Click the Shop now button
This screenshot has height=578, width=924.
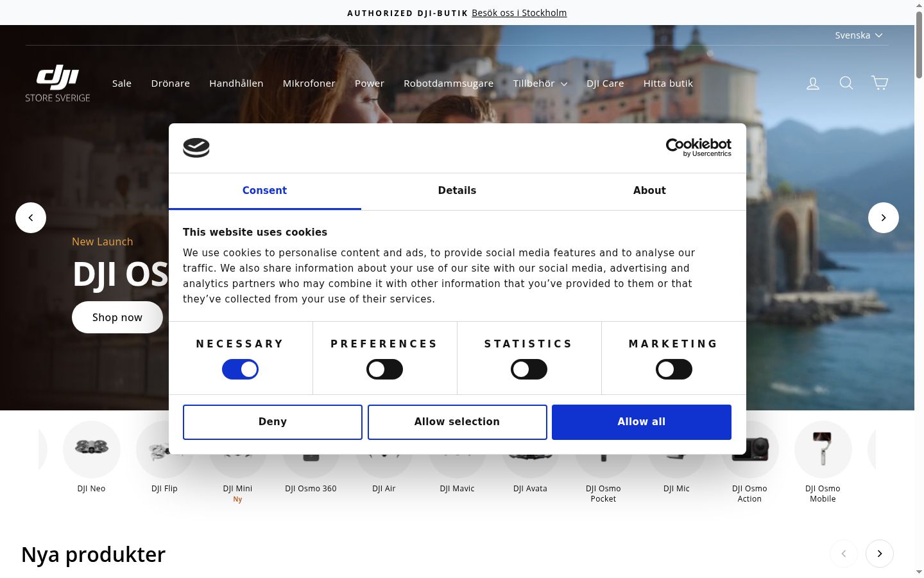coord(117,317)
